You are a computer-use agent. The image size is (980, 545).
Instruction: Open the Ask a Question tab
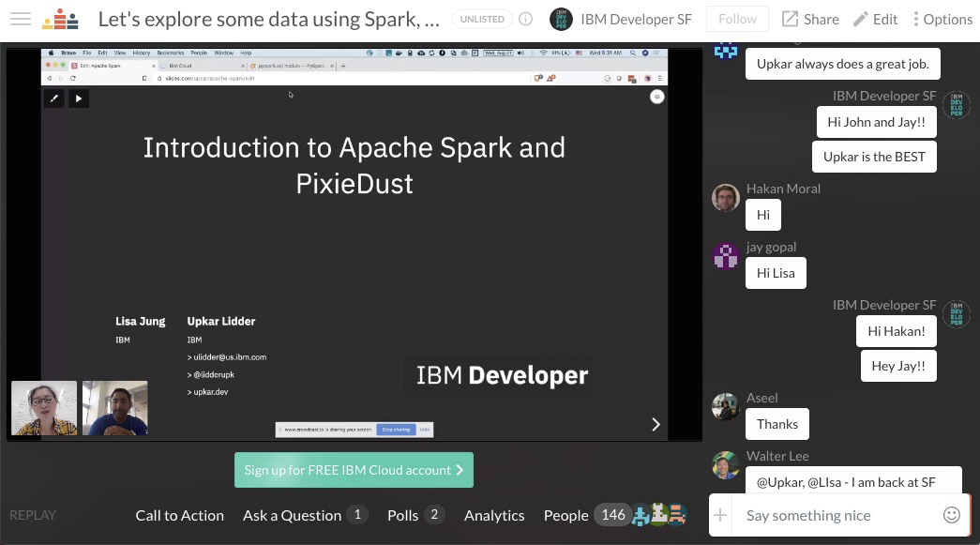(294, 515)
